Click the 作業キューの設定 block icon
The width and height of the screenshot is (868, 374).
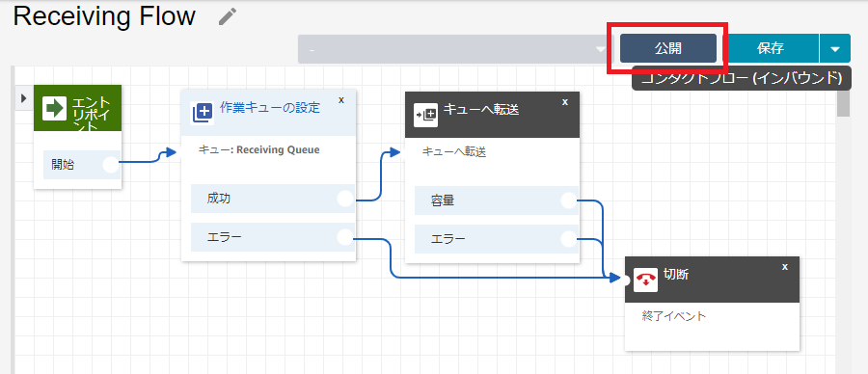tap(203, 113)
